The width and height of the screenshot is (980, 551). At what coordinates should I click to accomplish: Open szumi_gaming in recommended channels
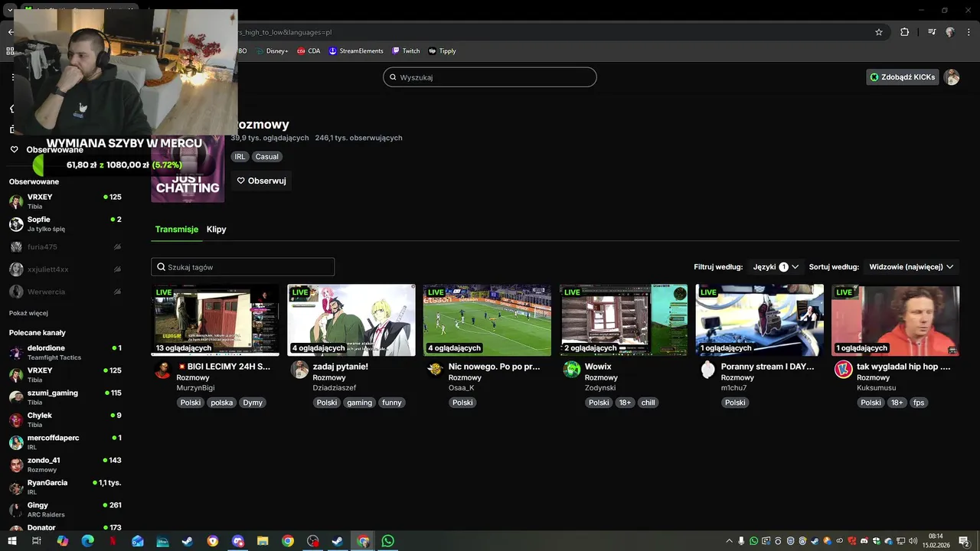tap(65, 397)
